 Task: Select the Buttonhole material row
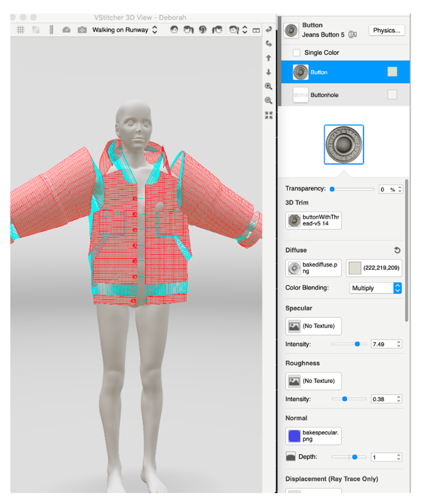345,95
